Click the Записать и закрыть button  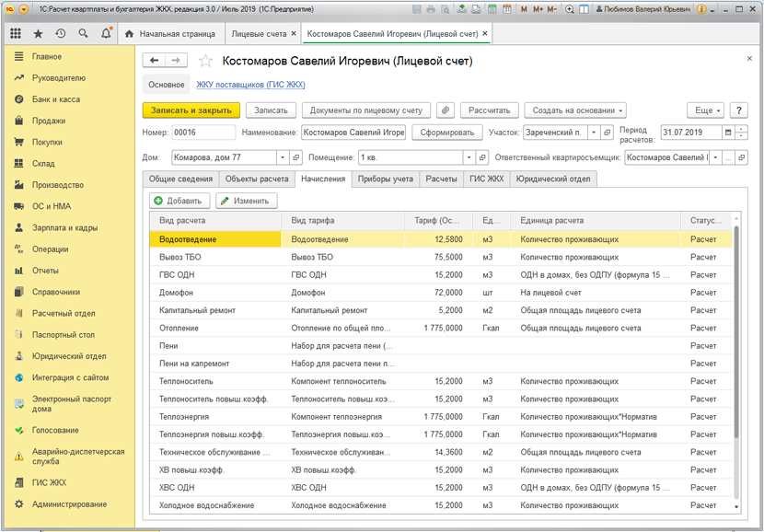pos(191,110)
